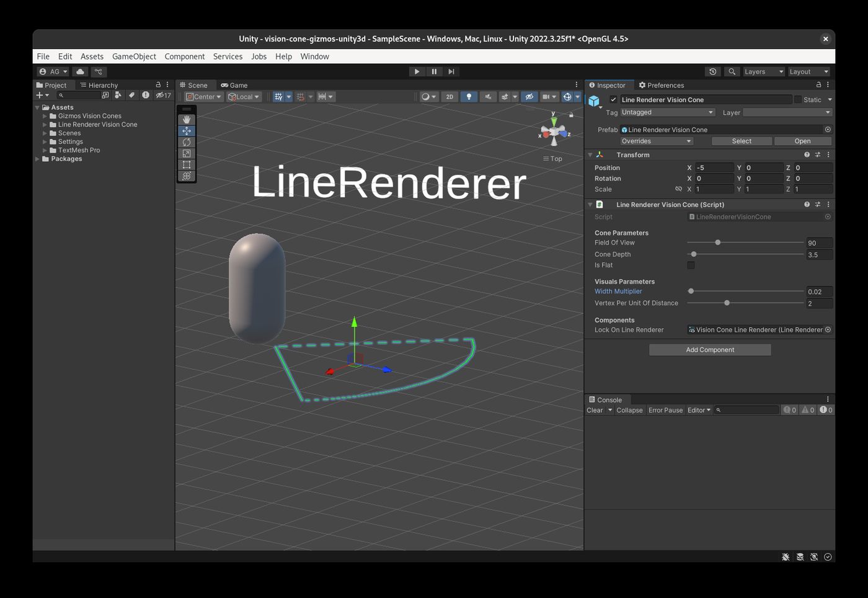Toggle scene visibility of hidden objects
Image resolution: width=868 pixels, height=598 pixels.
(x=529, y=97)
